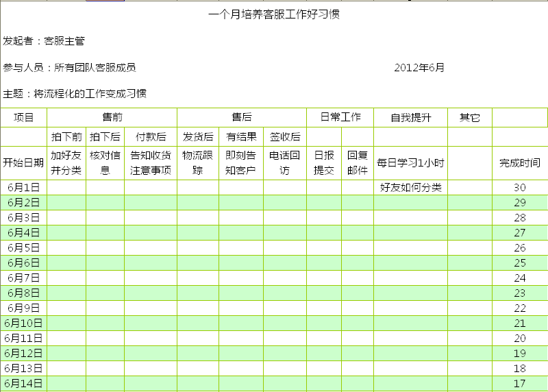
Task: Select the 售前 header cell
Action: 112,117
